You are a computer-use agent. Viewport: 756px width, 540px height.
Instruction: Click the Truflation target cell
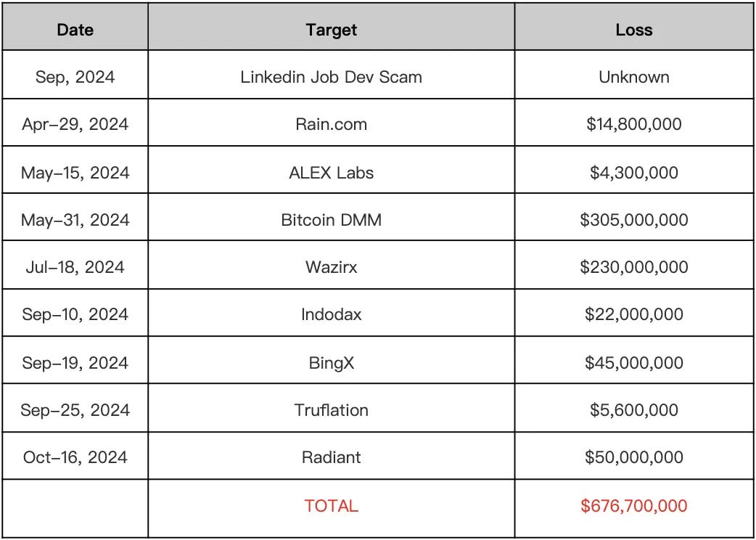coord(331,410)
